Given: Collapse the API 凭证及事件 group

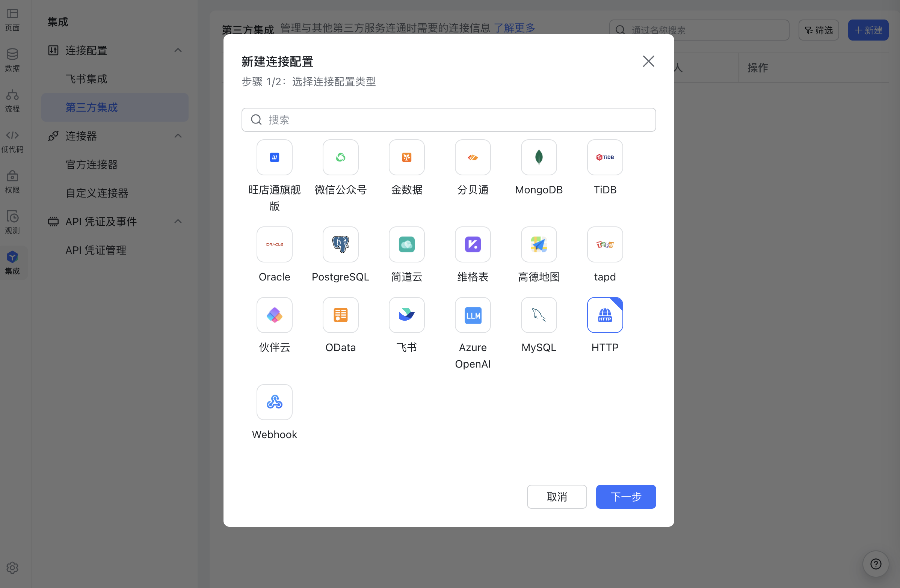Looking at the screenshot, I should pyautogui.click(x=178, y=221).
